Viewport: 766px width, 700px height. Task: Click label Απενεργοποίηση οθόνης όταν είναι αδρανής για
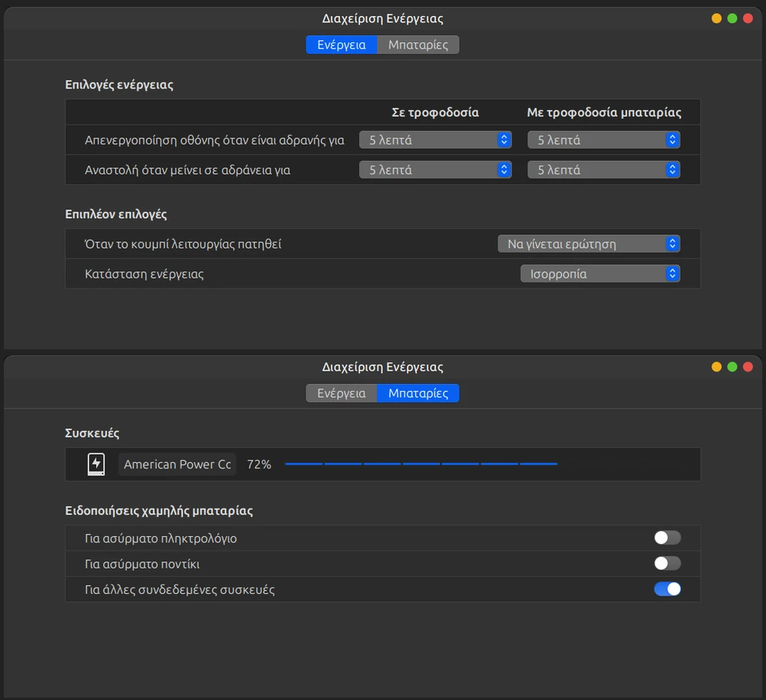tap(215, 141)
